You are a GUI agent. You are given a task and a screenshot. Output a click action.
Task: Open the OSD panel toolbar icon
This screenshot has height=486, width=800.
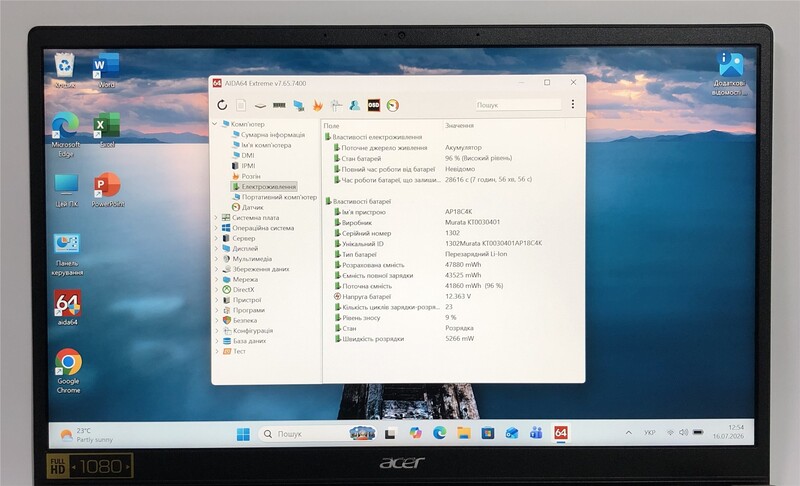pyautogui.click(x=374, y=105)
